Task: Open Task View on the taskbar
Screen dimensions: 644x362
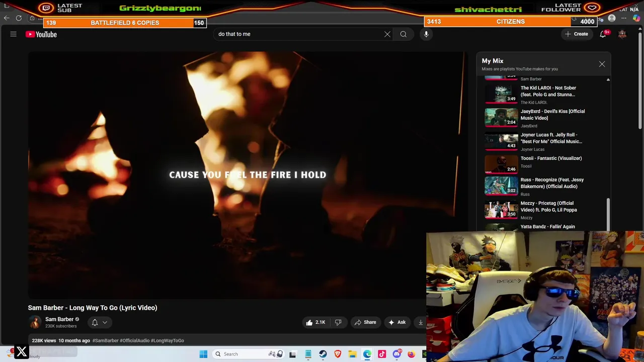Action: [x=293, y=354]
